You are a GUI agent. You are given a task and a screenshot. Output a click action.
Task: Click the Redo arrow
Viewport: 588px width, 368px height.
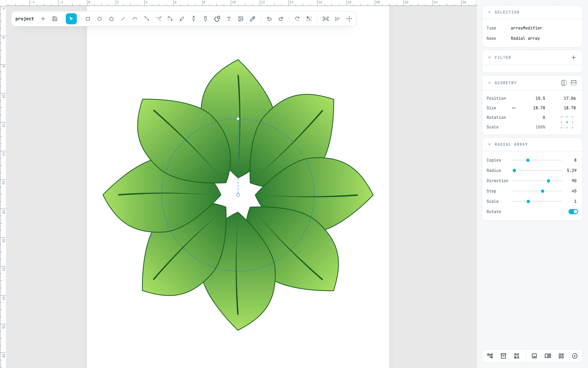point(281,19)
